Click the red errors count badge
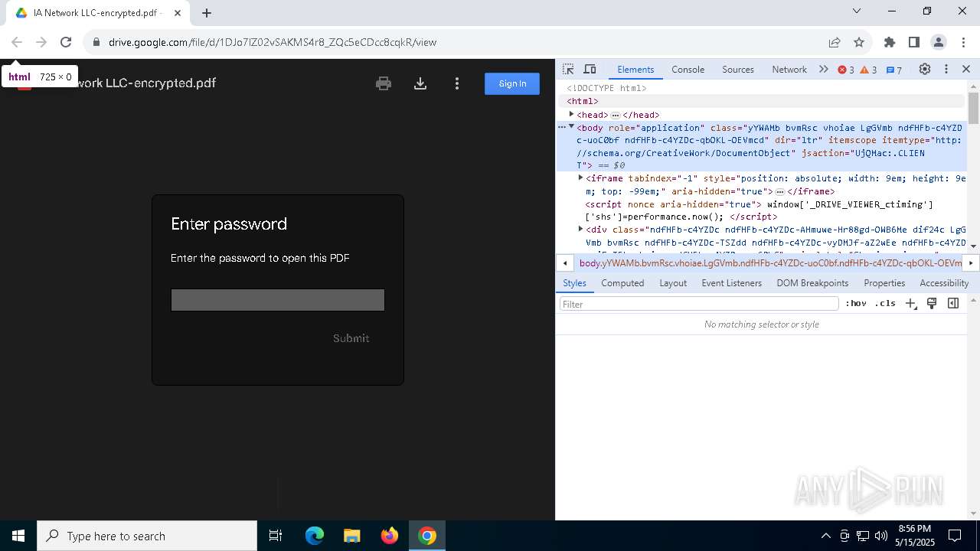The width and height of the screenshot is (980, 551). click(846, 70)
